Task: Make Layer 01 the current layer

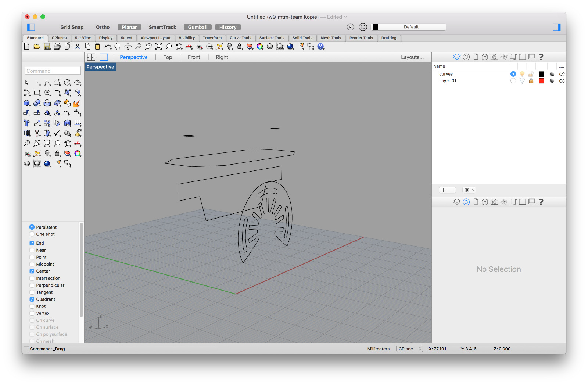Action: click(x=513, y=81)
